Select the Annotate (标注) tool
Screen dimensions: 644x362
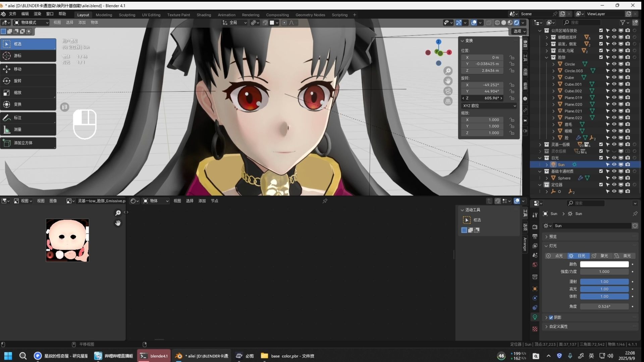pos(28,118)
